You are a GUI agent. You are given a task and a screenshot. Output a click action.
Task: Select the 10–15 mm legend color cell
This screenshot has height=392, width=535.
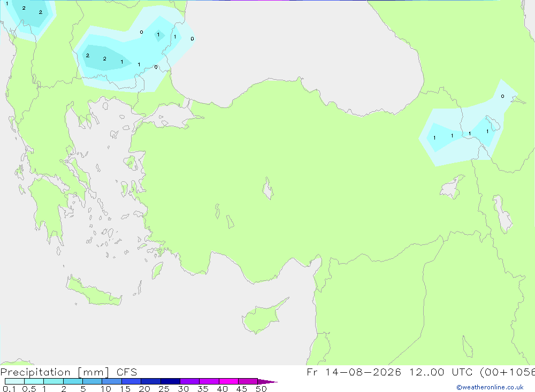[x=112, y=381]
